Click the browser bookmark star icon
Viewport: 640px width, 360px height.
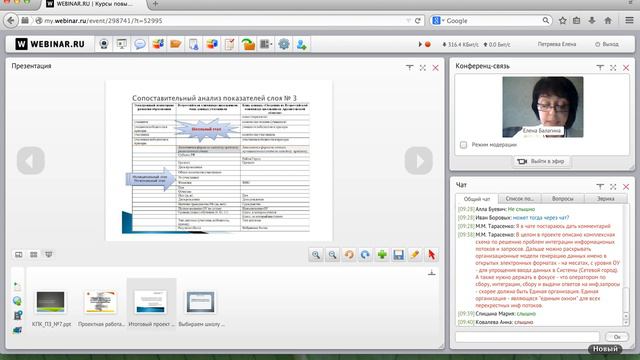[x=562, y=20]
